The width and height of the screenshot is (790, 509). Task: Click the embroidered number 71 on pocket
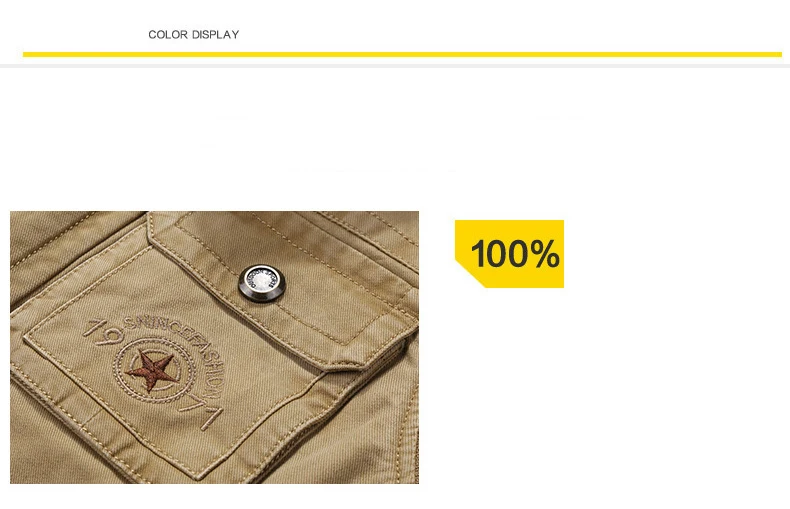point(204,413)
